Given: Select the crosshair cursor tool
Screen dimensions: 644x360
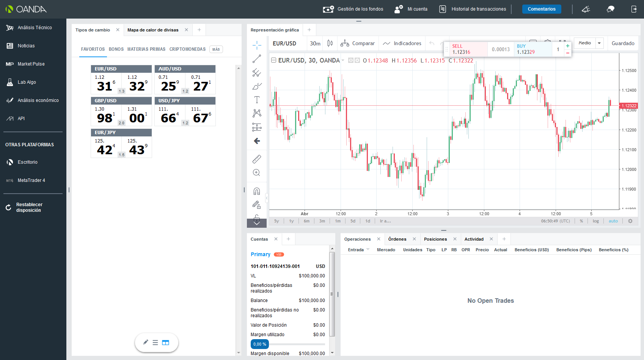Looking at the screenshot, I should point(257,45).
